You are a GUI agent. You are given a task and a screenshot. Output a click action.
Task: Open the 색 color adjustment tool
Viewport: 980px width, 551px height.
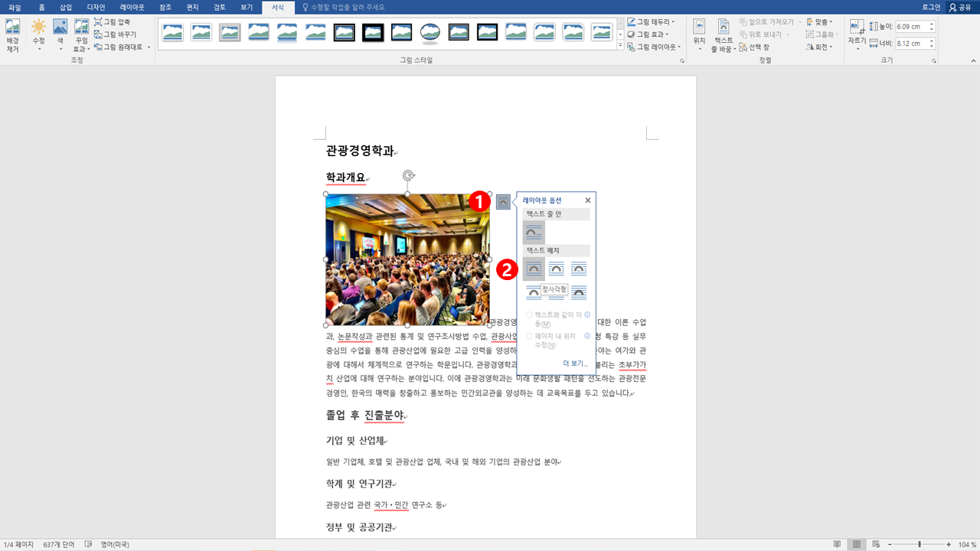60,35
